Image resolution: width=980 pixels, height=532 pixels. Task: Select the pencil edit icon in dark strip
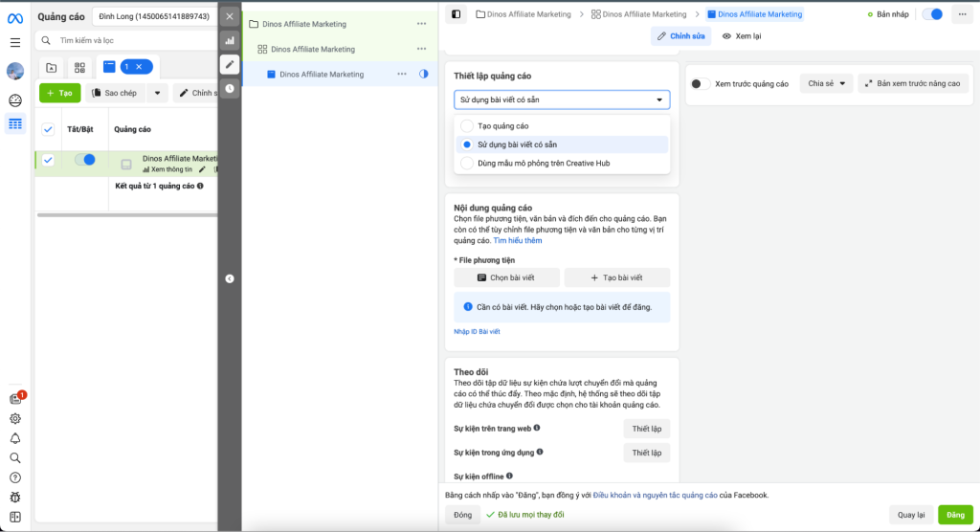(x=230, y=64)
